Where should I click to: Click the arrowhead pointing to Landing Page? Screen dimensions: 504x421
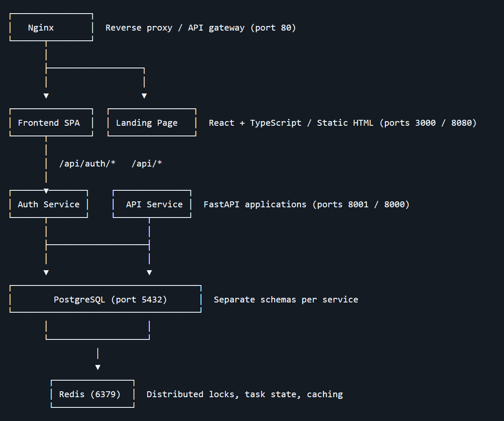click(x=144, y=96)
